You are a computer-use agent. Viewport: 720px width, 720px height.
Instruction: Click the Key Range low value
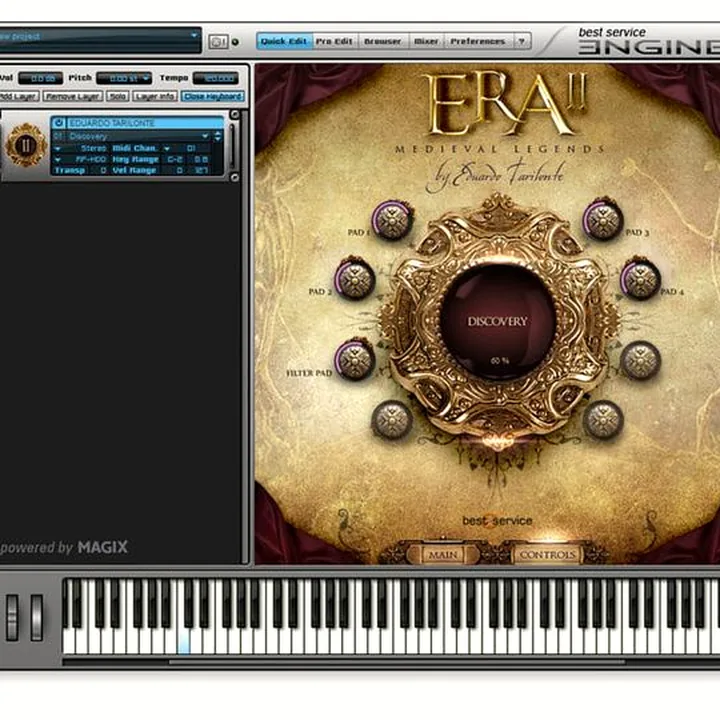(x=174, y=159)
